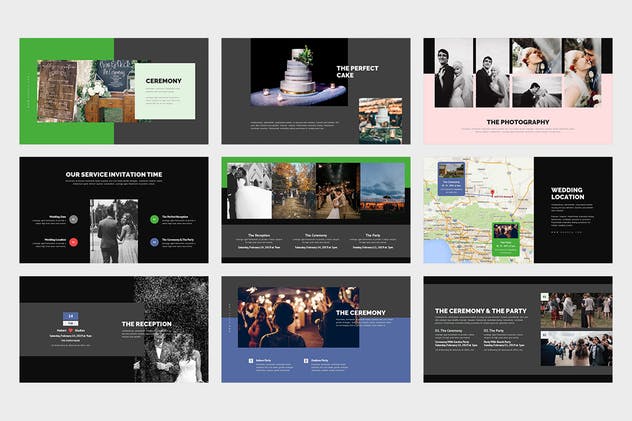Click the green circle icon beside The Perfect Reception
This screenshot has height=421, width=632.
(154, 220)
